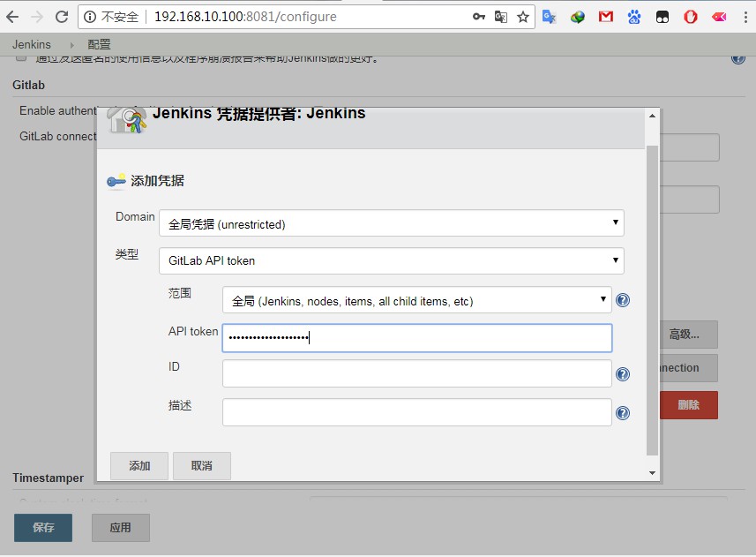Viewport: 756px width, 557px height.
Task: Click the Google Translate extension icon
Action: point(549,17)
